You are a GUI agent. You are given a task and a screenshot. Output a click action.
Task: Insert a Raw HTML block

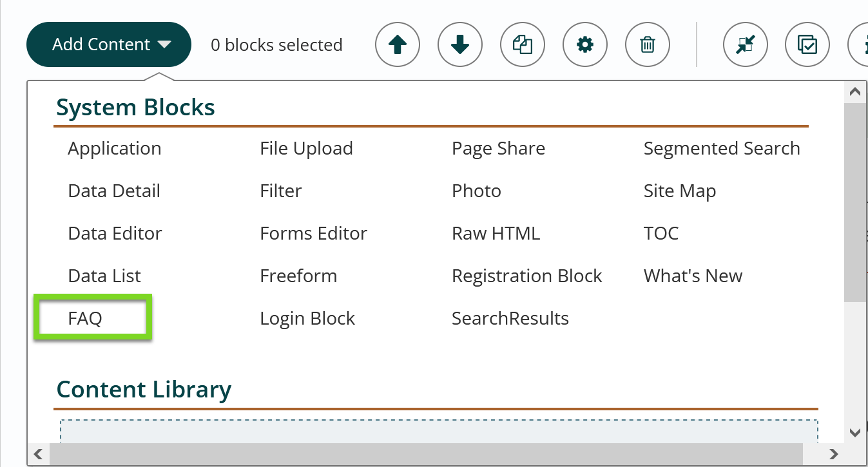[496, 234]
